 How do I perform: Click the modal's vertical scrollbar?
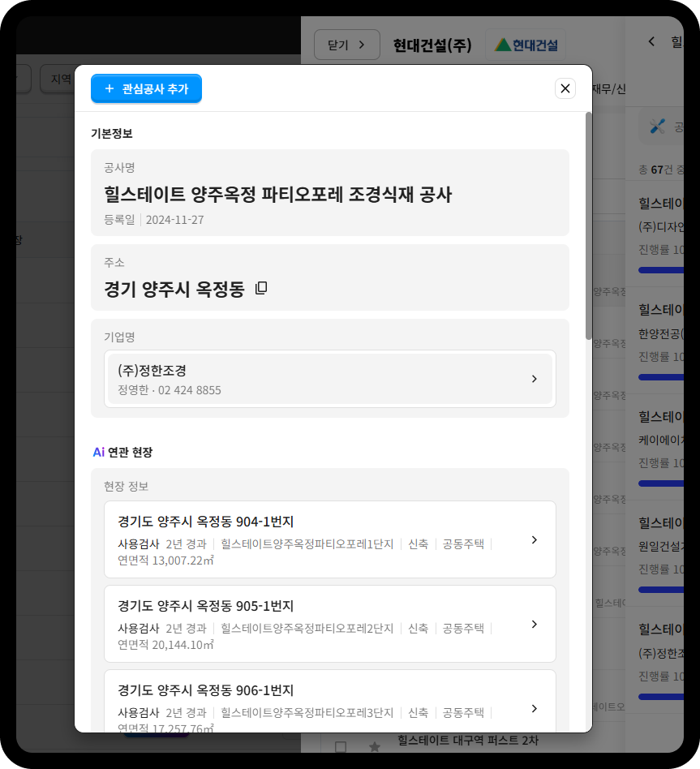(589, 226)
